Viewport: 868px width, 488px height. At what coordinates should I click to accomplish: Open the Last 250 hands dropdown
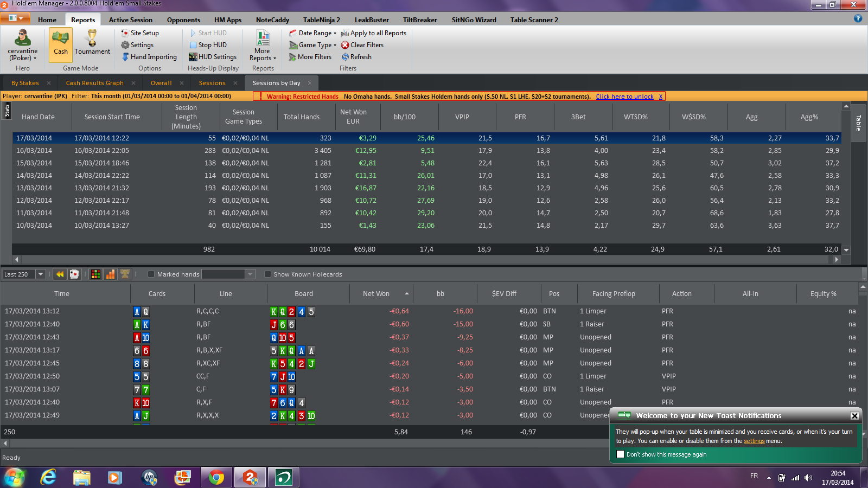pos(41,274)
